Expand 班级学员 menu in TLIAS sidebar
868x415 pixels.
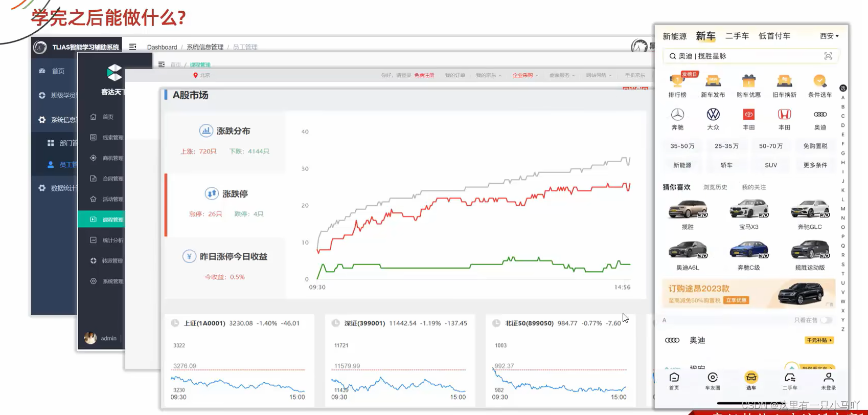click(57, 95)
